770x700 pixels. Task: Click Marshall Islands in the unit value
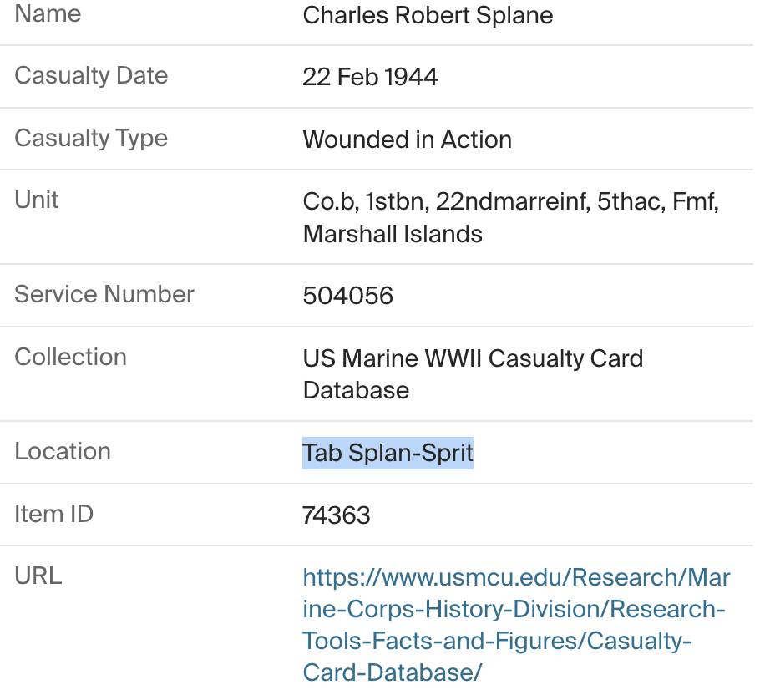click(393, 234)
